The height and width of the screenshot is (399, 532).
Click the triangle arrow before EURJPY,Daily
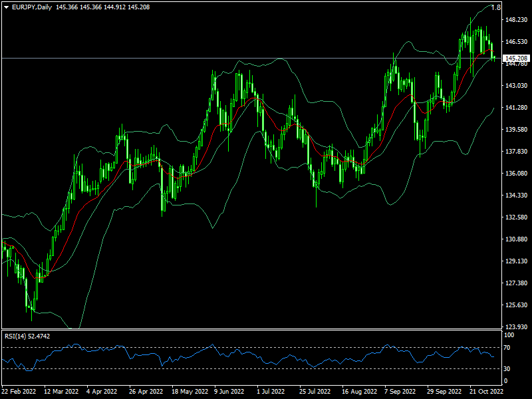pyautogui.click(x=6, y=7)
